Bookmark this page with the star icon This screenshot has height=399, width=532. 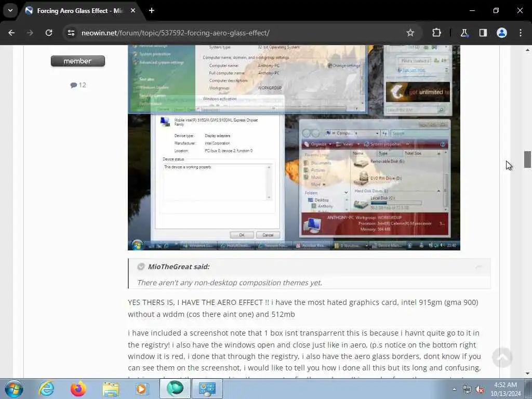tap(410, 33)
